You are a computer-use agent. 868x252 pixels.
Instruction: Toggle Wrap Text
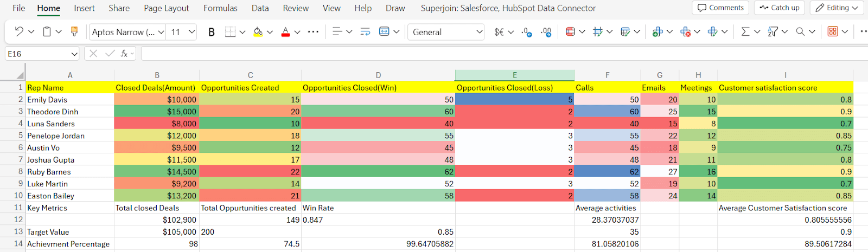(365, 32)
